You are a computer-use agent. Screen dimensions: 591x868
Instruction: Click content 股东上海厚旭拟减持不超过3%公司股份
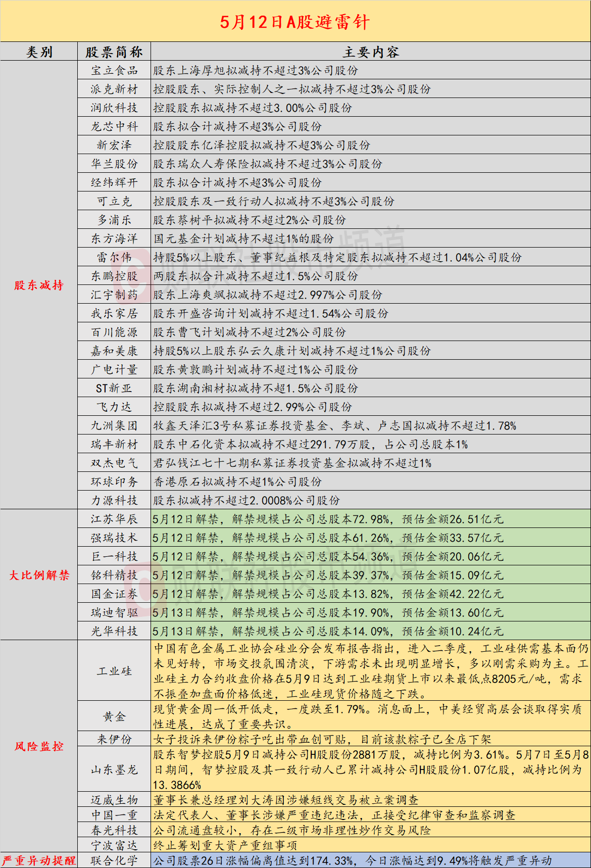[x=256, y=70]
